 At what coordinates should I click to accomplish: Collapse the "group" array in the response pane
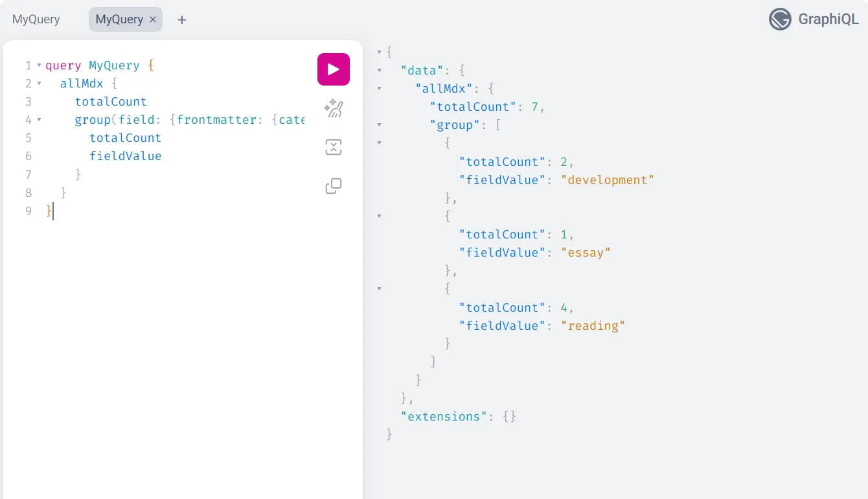click(379, 124)
